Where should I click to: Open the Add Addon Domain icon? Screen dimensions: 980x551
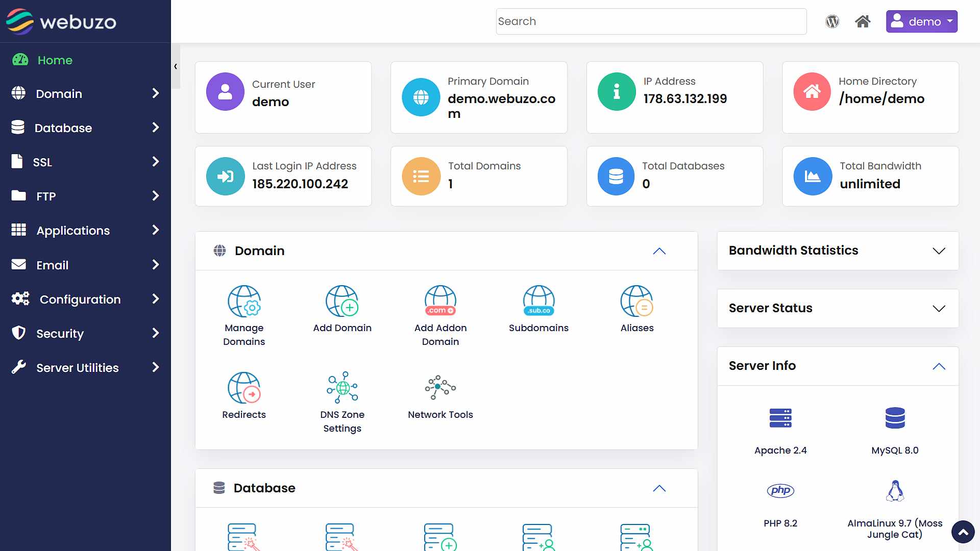click(x=440, y=301)
